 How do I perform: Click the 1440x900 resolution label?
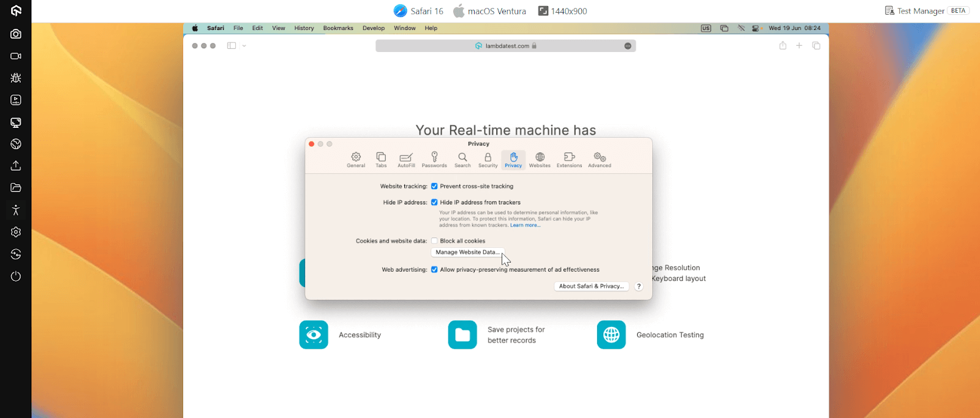(562, 11)
